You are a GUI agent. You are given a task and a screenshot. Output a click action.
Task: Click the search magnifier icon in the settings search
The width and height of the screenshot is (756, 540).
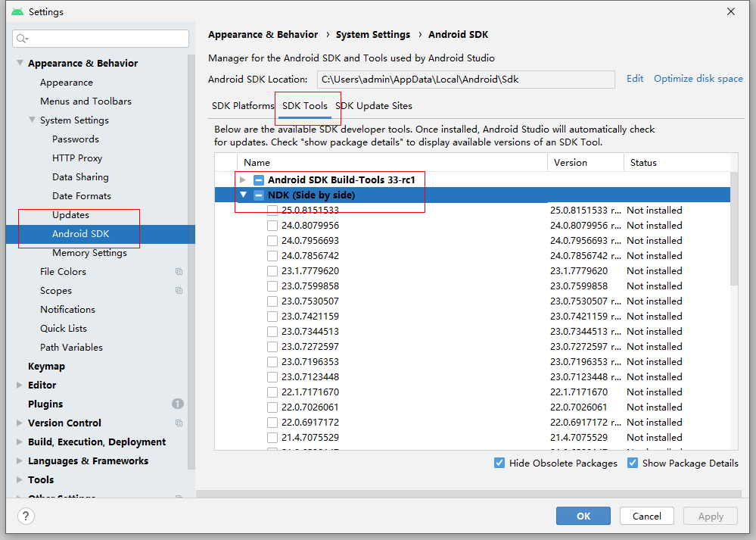pos(21,39)
